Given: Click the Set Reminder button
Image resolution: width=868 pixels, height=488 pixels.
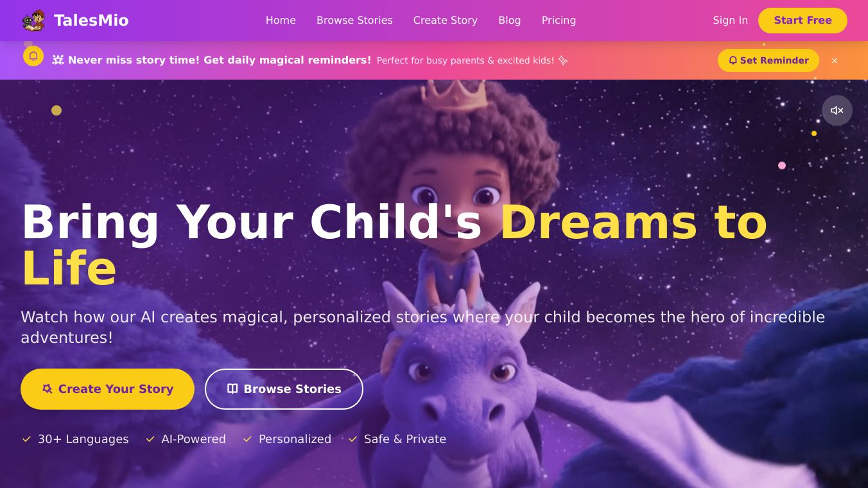Looking at the screenshot, I should point(768,60).
